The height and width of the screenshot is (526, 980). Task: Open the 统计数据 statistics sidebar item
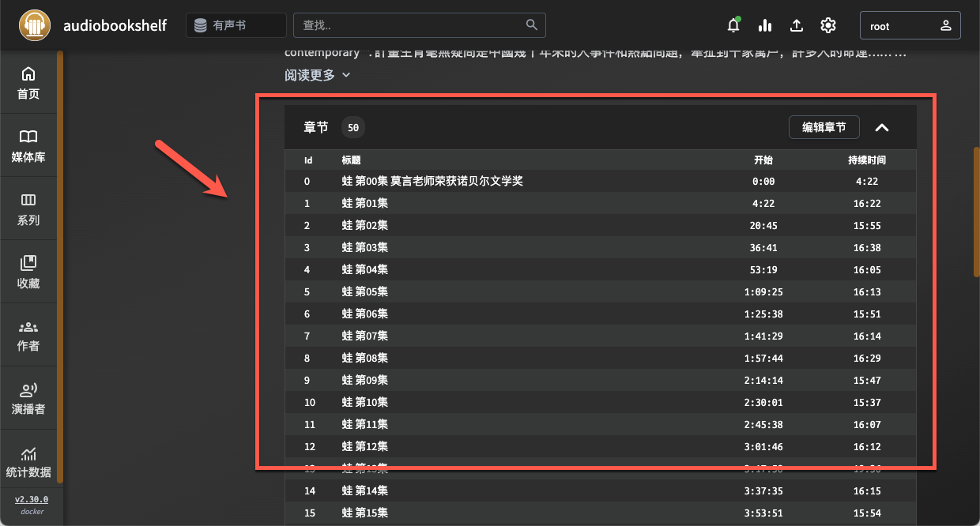28,462
